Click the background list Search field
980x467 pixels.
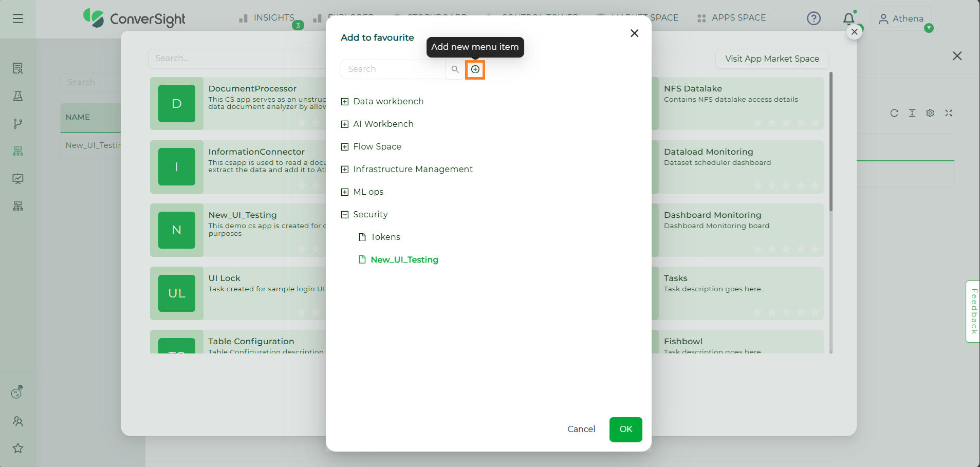click(90, 82)
